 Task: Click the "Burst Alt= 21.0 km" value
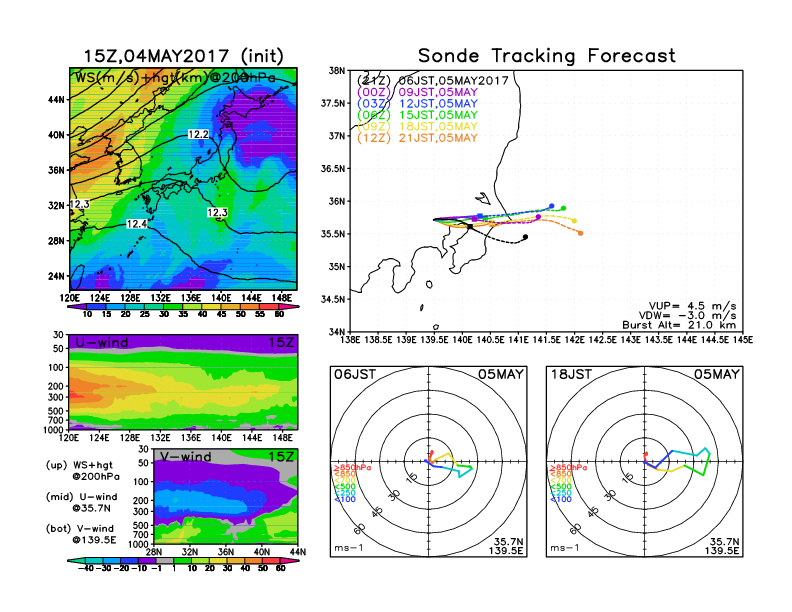679,325
